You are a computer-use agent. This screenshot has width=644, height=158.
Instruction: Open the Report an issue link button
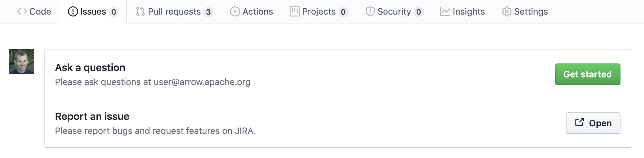click(593, 123)
